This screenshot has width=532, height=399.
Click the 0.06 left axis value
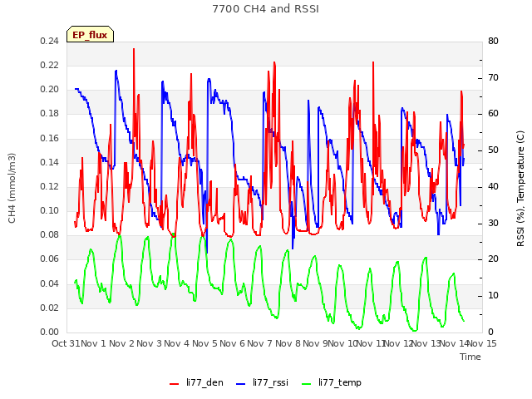(x=49, y=259)
